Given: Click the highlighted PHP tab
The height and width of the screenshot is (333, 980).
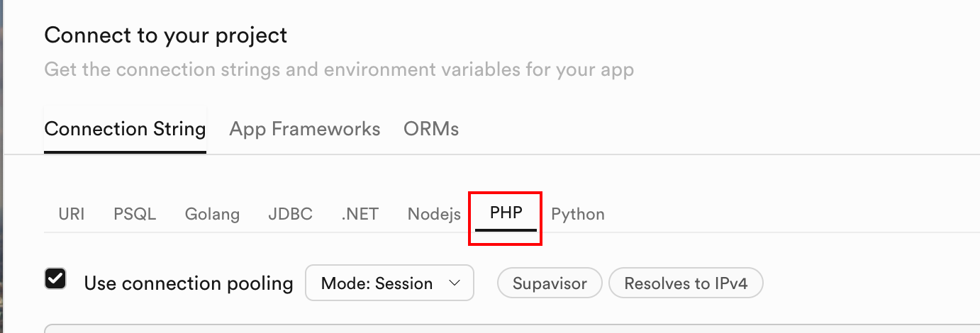Looking at the screenshot, I should (506, 213).
